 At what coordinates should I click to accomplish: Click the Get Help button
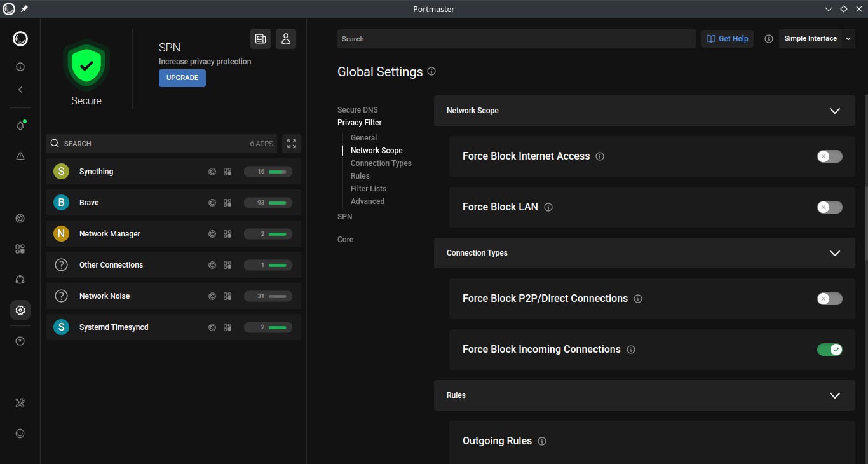tap(728, 39)
